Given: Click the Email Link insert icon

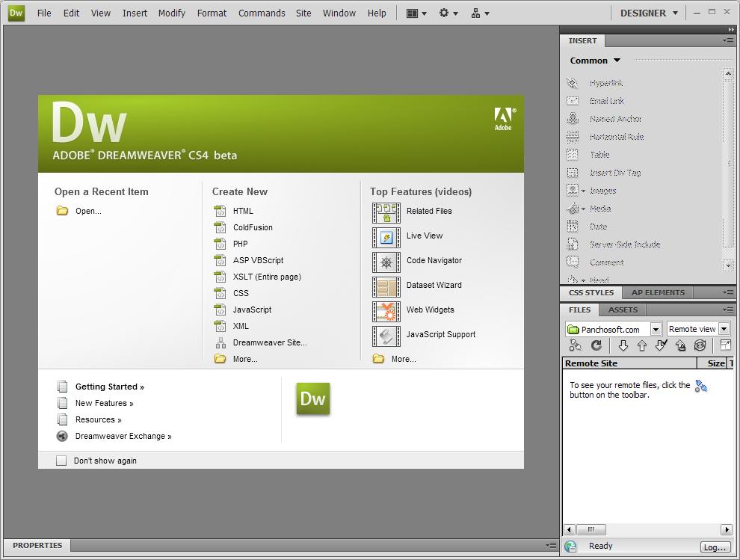Looking at the screenshot, I should 573,101.
